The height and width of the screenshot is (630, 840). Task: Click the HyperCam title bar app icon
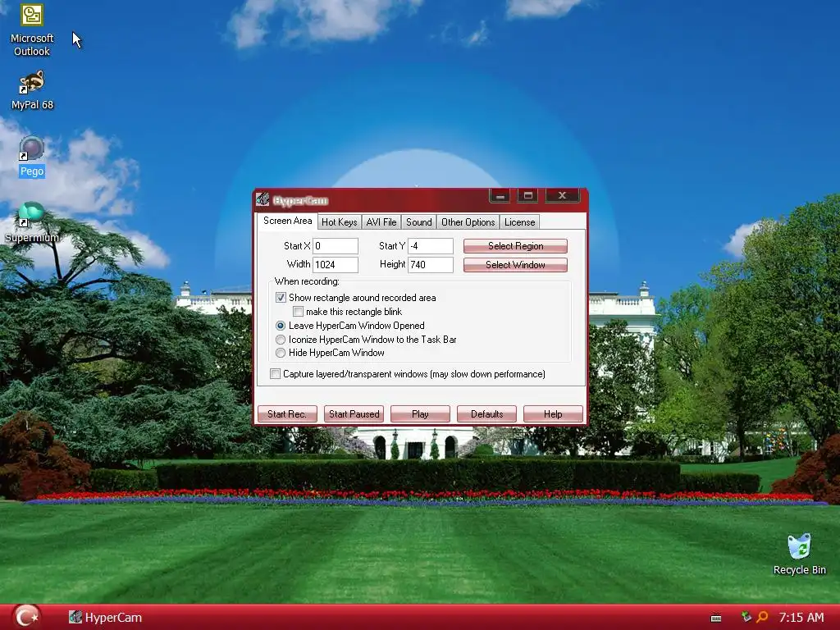point(262,200)
